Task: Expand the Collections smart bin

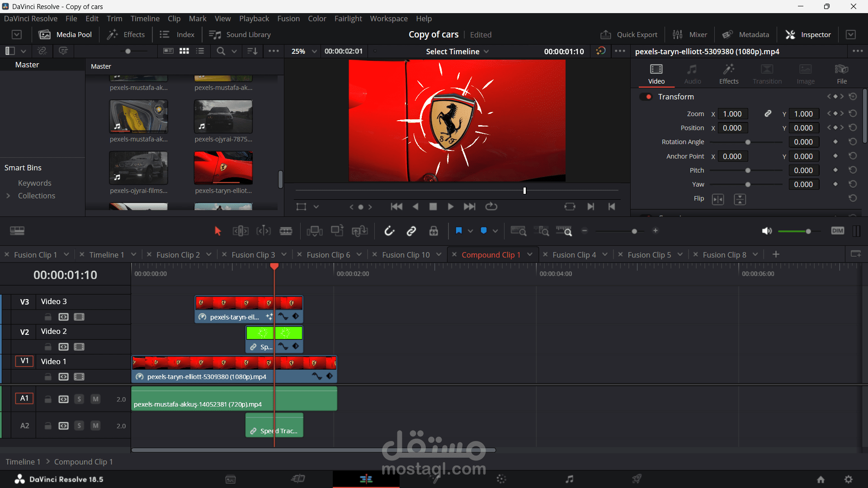Action: tap(8, 196)
